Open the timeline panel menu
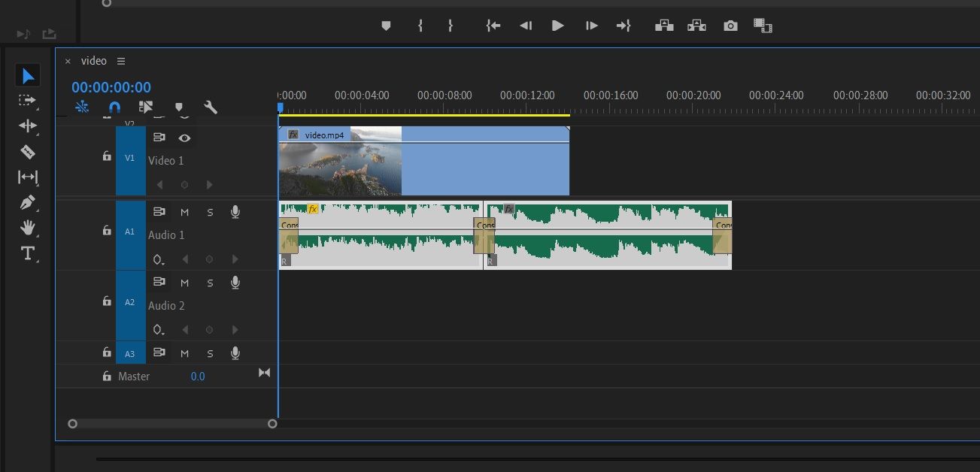Screen dimensions: 980x472 (120, 61)
